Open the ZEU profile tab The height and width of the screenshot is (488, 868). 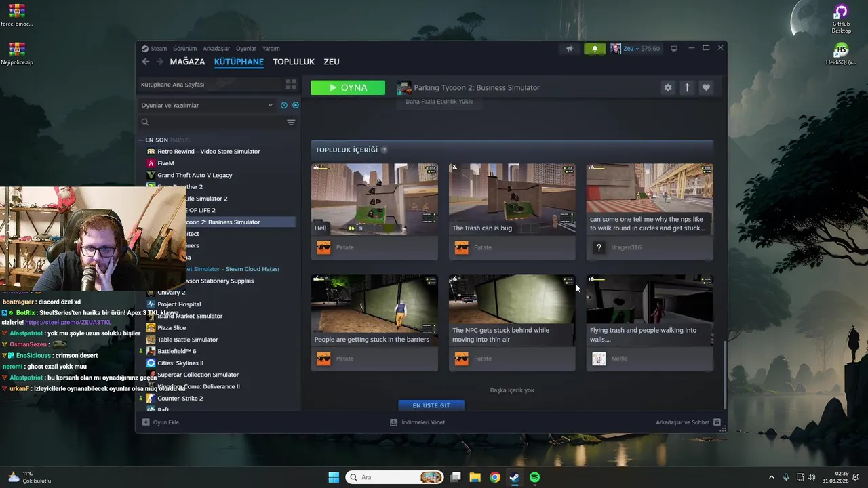[x=332, y=62]
